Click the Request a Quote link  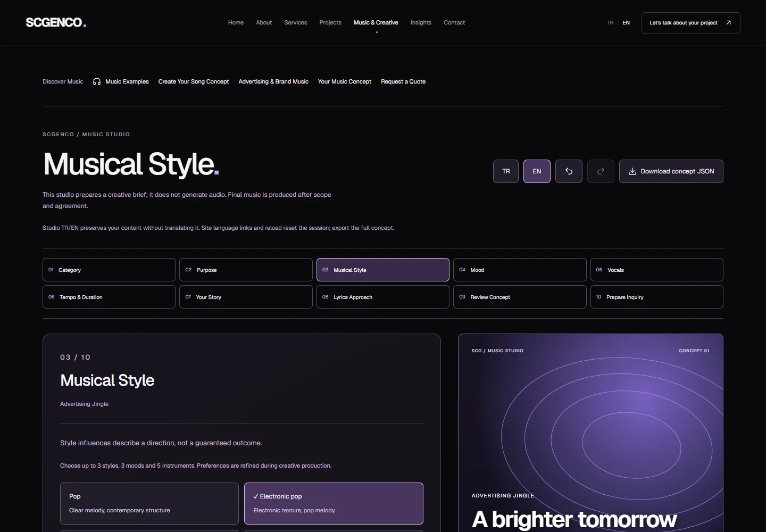pos(403,81)
